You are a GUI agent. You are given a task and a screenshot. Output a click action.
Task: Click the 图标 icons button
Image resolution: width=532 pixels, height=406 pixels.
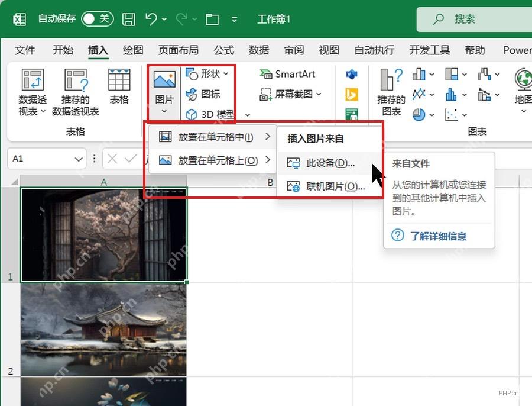tap(203, 94)
